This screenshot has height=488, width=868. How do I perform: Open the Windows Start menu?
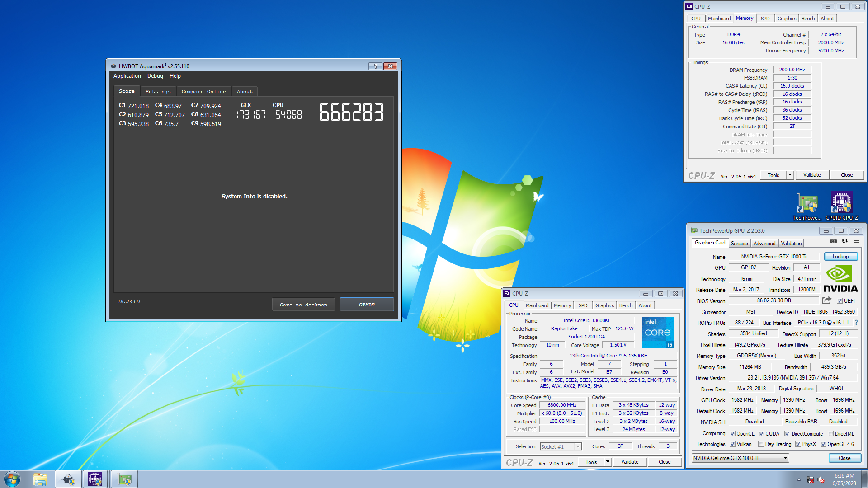coord(12,479)
